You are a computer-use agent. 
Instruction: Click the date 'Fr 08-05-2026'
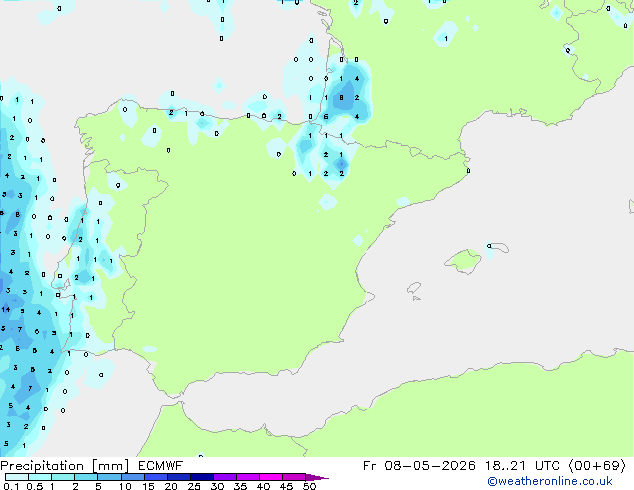(419, 466)
